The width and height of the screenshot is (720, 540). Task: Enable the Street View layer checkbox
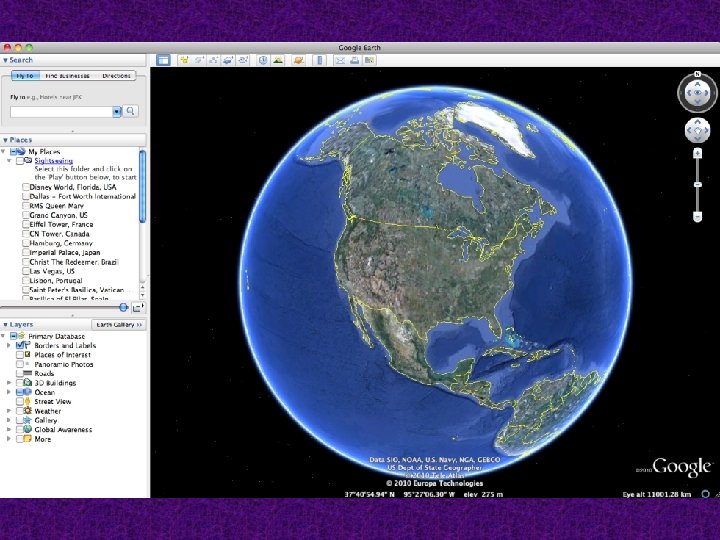[20, 401]
